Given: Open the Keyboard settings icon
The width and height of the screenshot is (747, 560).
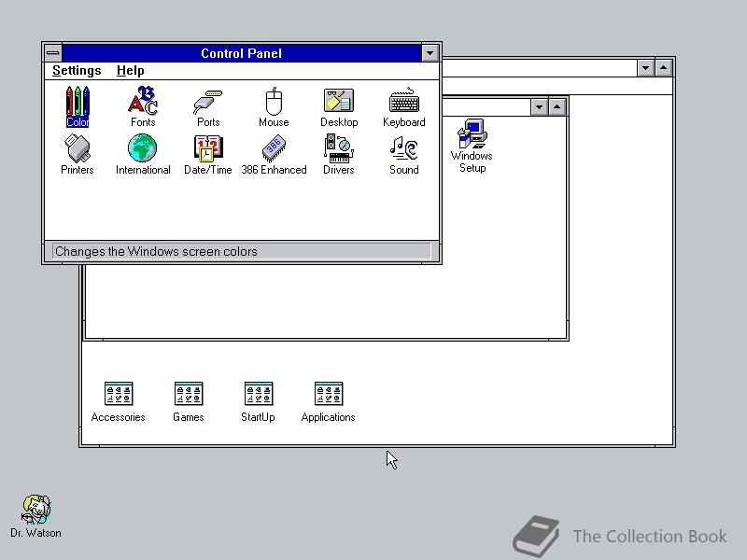Looking at the screenshot, I should pos(404,107).
